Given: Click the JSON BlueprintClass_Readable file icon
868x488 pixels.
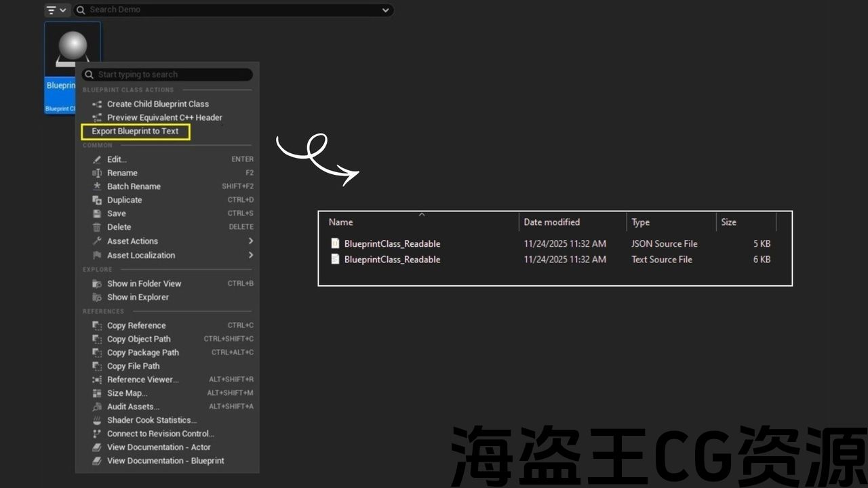Looking at the screenshot, I should click(x=335, y=243).
